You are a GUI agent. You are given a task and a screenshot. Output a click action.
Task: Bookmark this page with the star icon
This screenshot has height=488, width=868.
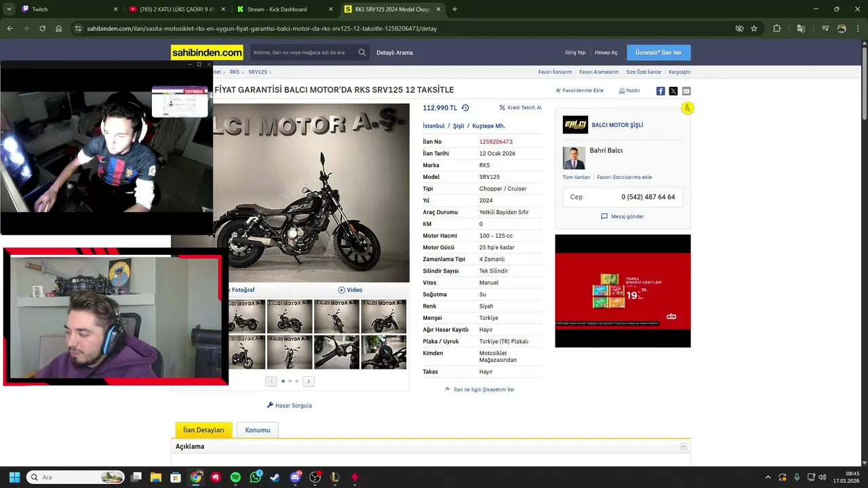pos(754,28)
